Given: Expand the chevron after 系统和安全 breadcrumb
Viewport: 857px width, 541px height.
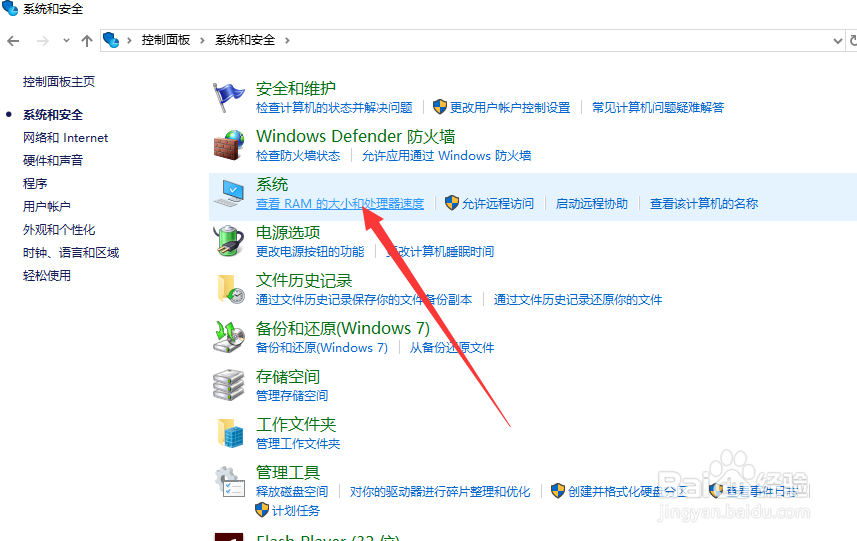Looking at the screenshot, I should (x=287, y=40).
